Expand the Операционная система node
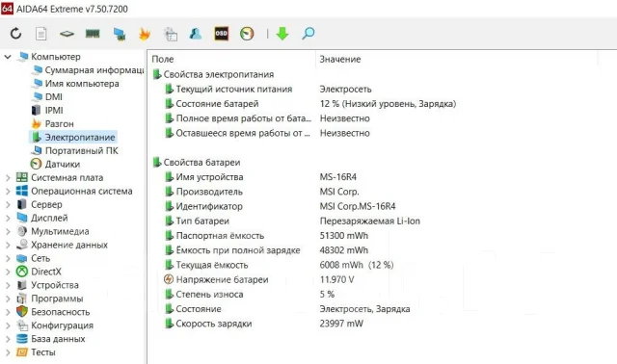 pyautogui.click(x=8, y=191)
